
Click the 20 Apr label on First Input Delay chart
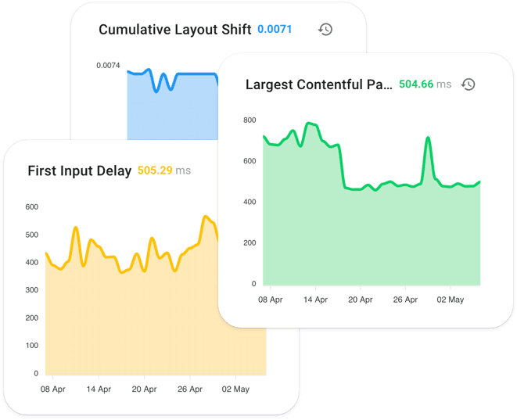144,389
